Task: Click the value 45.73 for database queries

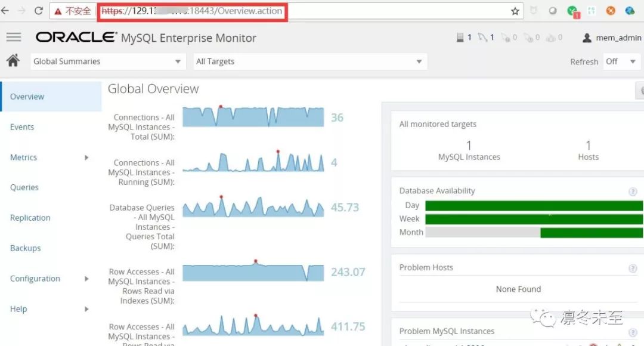Action: click(x=345, y=207)
